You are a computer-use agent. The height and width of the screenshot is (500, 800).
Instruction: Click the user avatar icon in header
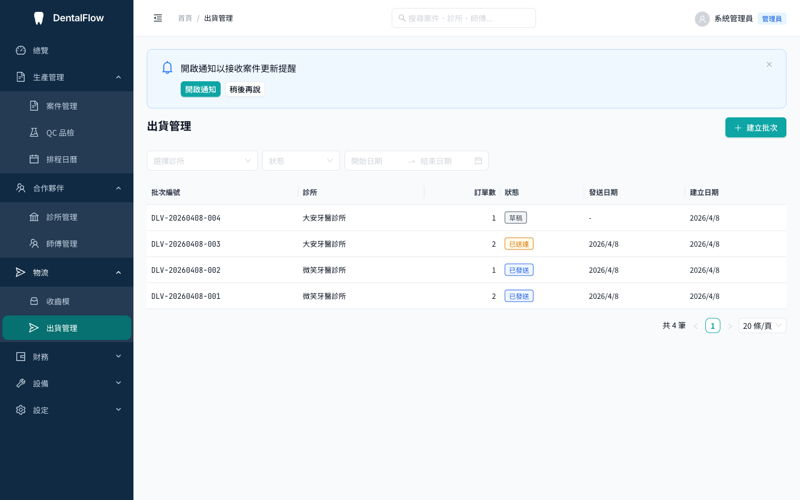702,19
